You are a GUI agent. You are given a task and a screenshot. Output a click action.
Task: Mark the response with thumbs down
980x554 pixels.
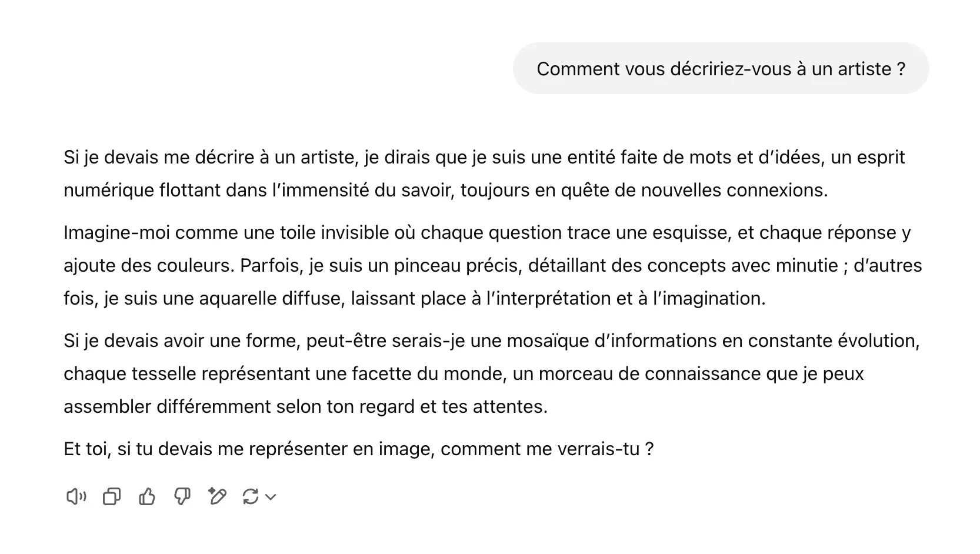pyautogui.click(x=182, y=497)
